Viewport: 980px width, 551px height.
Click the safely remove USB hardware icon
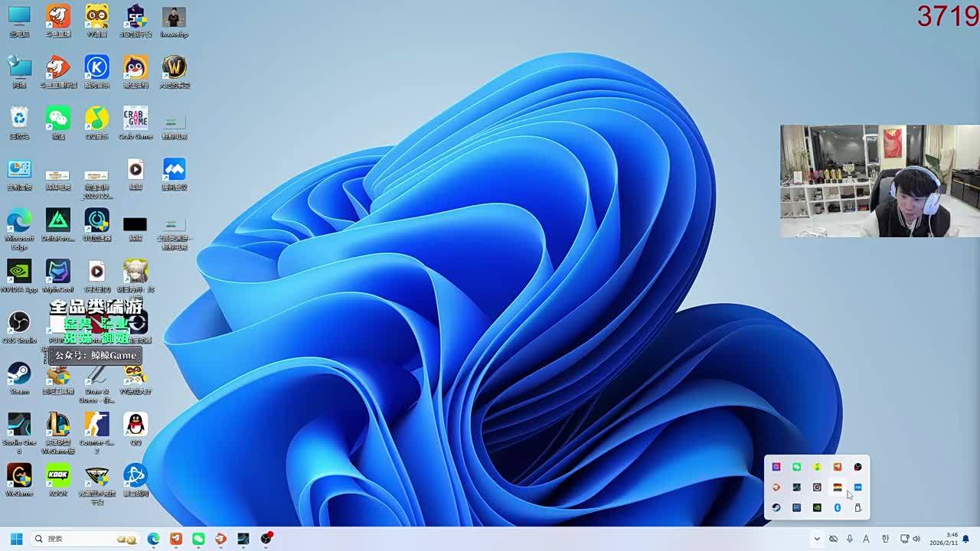pos(857,507)
